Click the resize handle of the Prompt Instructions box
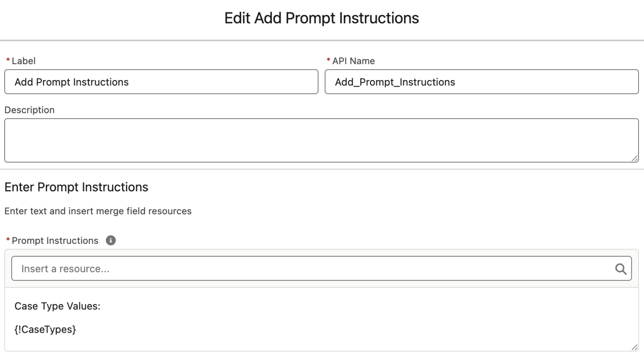644x357 pixels. tap(634, 347)
